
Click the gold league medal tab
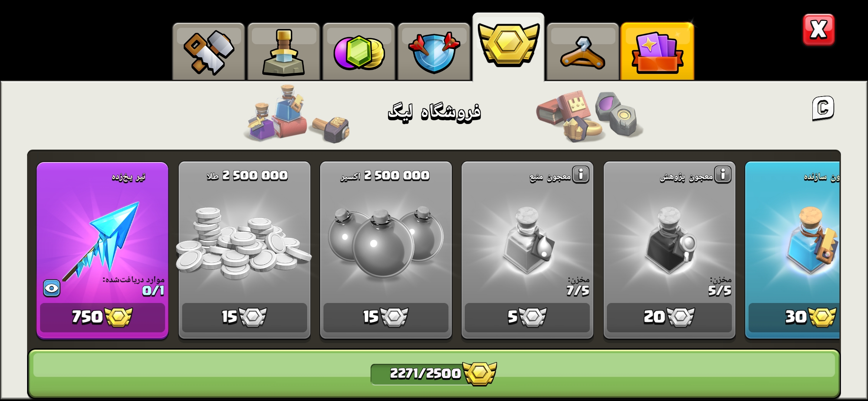click(x=508, y=47)
